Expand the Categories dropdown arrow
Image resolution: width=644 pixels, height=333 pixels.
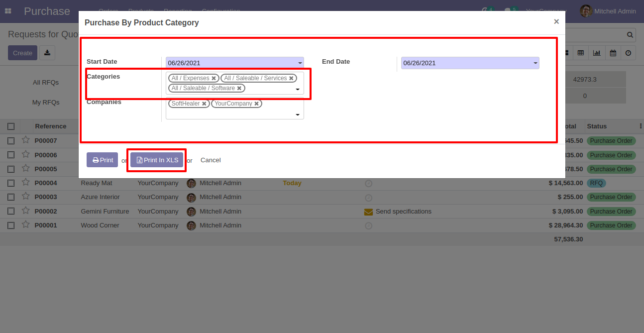point(298,90)
